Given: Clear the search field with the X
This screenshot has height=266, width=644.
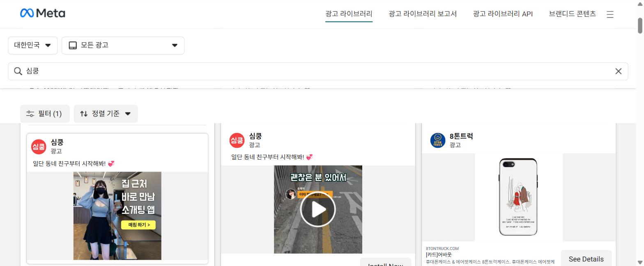Looking at the screenshot, I should tap(618, 71).
